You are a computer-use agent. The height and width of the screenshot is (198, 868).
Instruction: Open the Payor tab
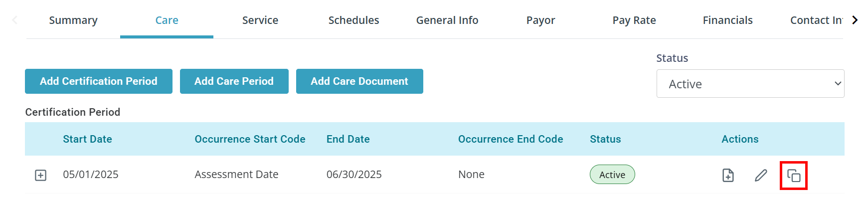[x=540, y=20]
